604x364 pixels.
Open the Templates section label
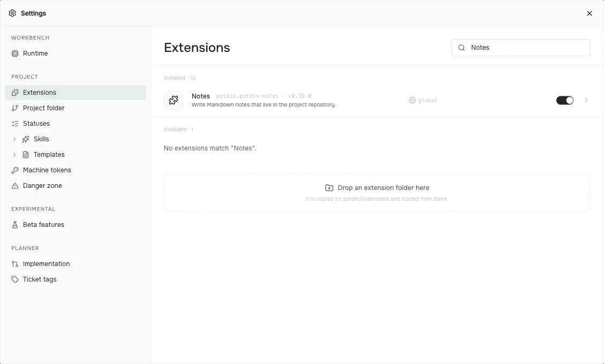pos(49,155)
